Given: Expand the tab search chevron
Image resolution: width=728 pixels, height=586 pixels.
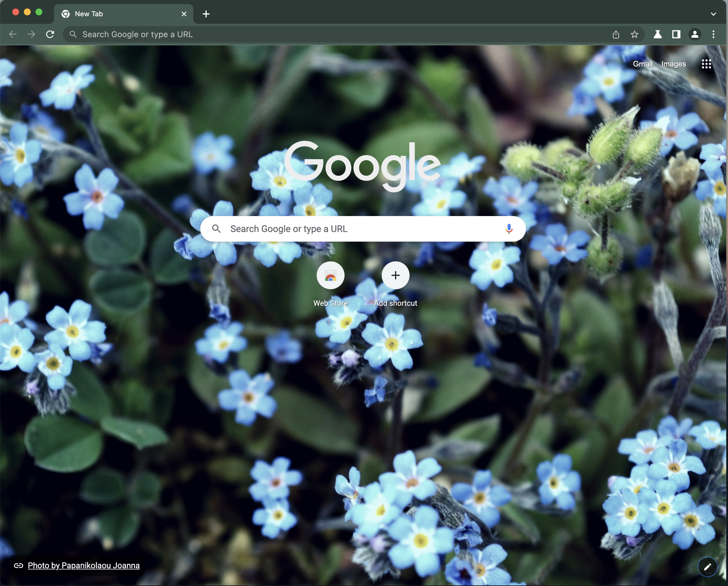Looking at the screenshot, I should (713, 14).
